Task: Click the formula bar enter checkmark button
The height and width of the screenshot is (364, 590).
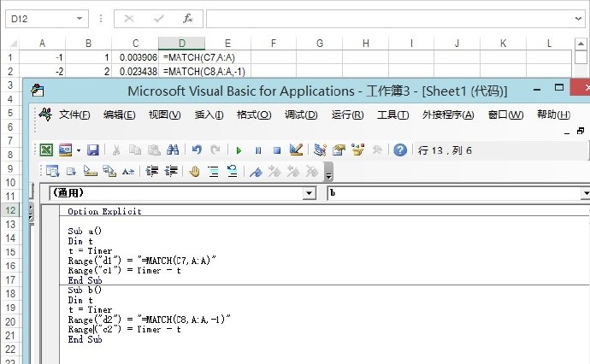Action: (x=159, y=19)
